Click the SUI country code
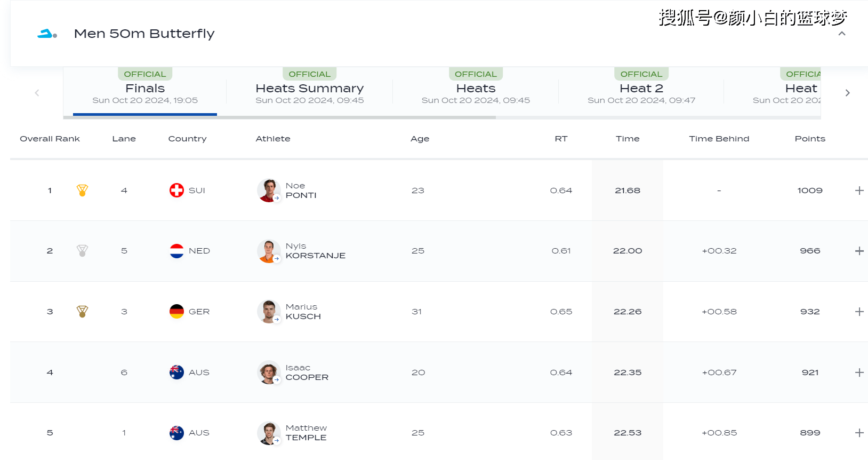The height and width of the screenshot is (460, 868). coord(197,191)
